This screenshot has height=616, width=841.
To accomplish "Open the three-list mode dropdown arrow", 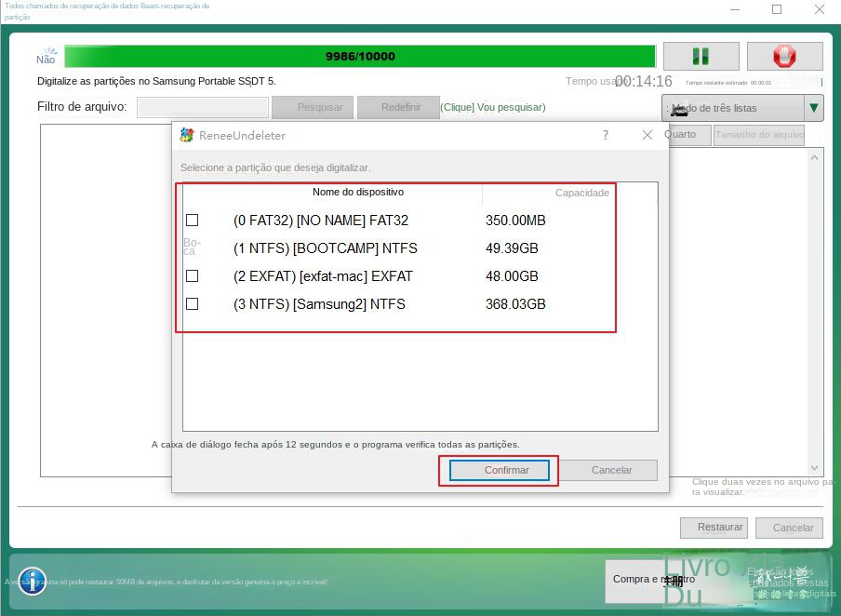I will coord(814,108).
